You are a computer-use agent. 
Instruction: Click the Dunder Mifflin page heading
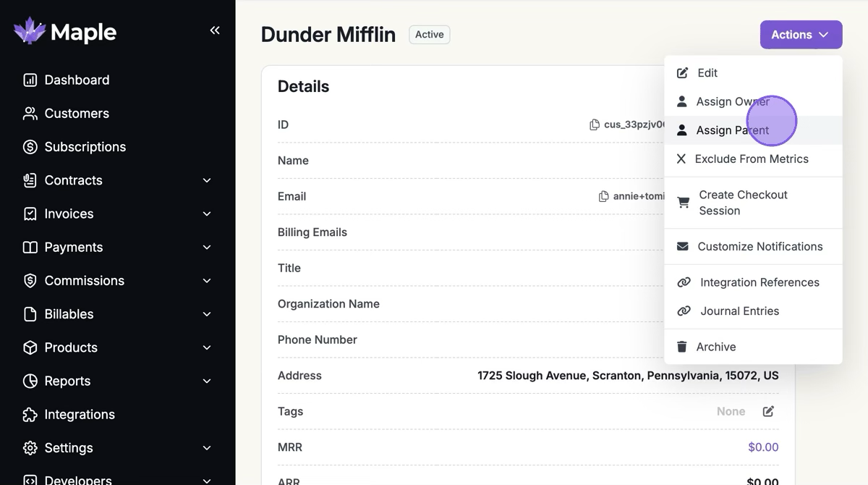pos(328,35)
